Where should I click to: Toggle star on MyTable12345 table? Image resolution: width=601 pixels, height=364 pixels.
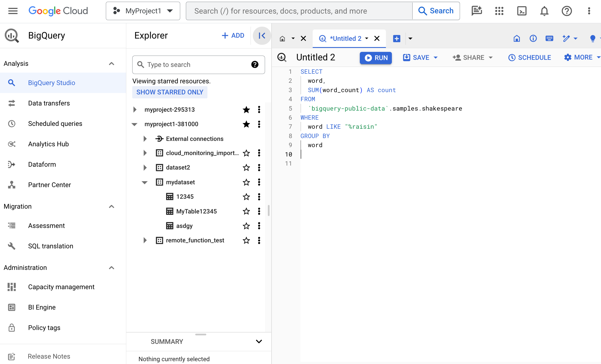[x=246, y=211]
